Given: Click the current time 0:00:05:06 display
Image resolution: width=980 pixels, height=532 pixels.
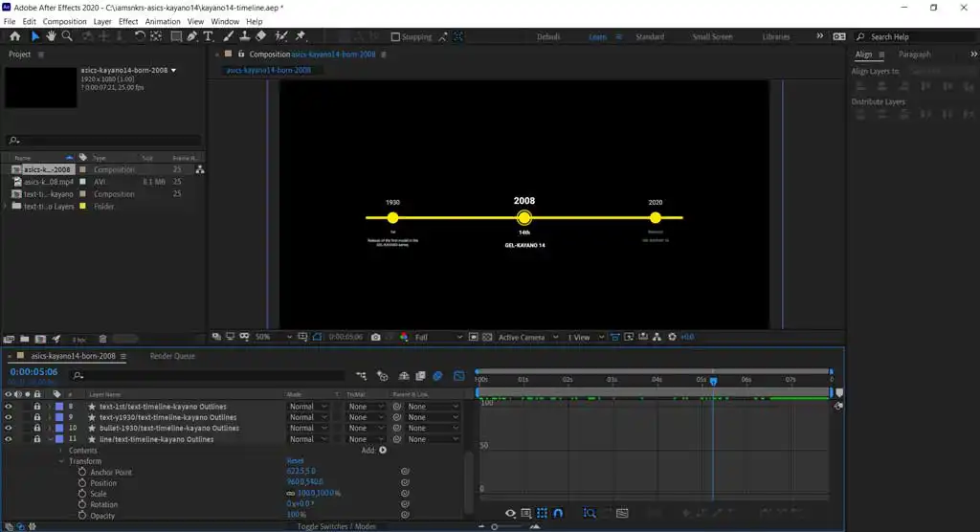Looking at the screenshot, I should coord(33,372).
